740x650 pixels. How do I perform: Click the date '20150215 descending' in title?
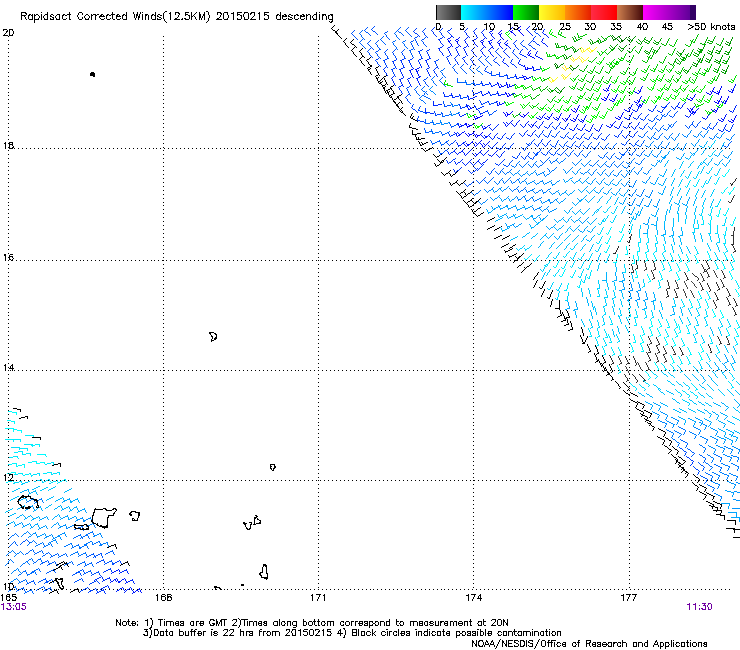(x=274, y=17)
